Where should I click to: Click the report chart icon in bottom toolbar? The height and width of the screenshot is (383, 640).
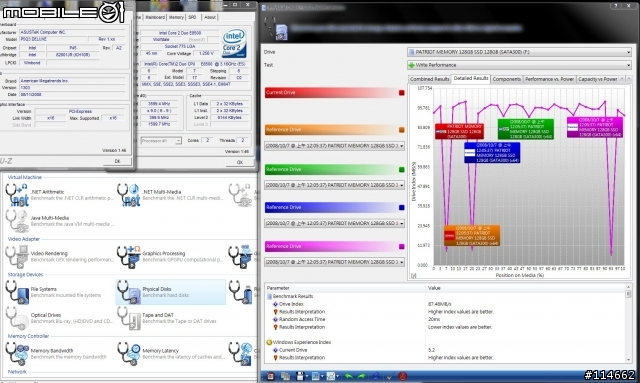pos(315,376)
